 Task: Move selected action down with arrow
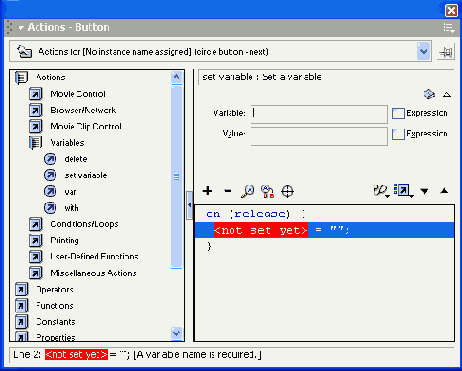[x=424, y=191]
